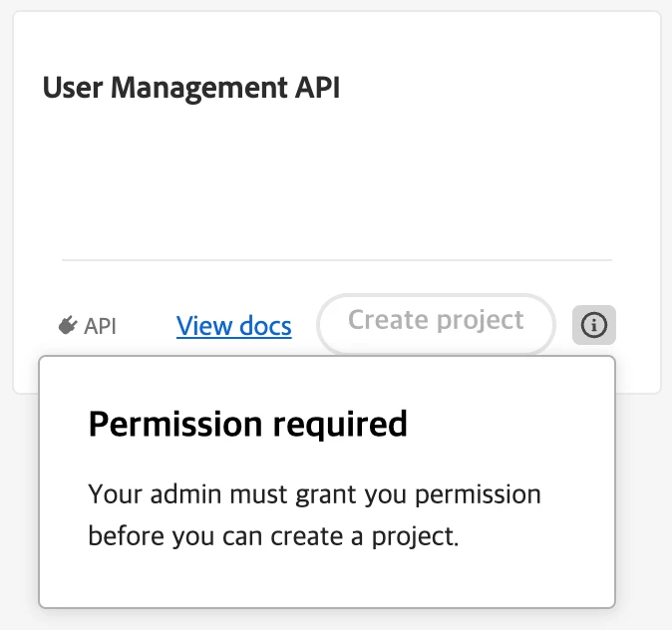
Task: Click gray page margin right of the card
Action: [666, 199]
